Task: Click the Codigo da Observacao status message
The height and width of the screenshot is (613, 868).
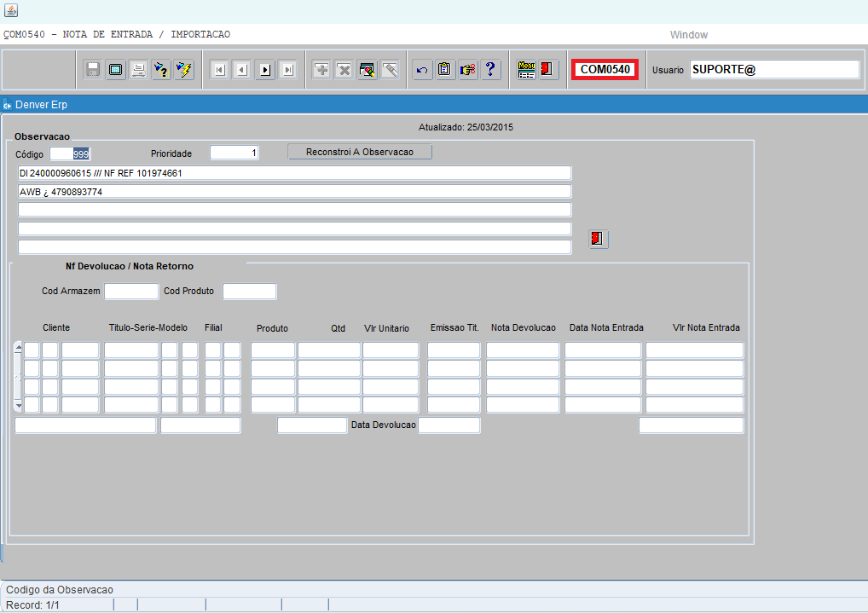Action: (60, 590)
